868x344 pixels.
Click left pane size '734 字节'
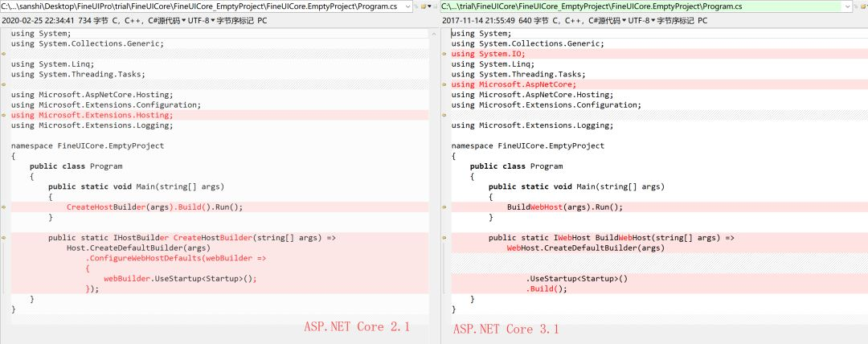(92, 21)
